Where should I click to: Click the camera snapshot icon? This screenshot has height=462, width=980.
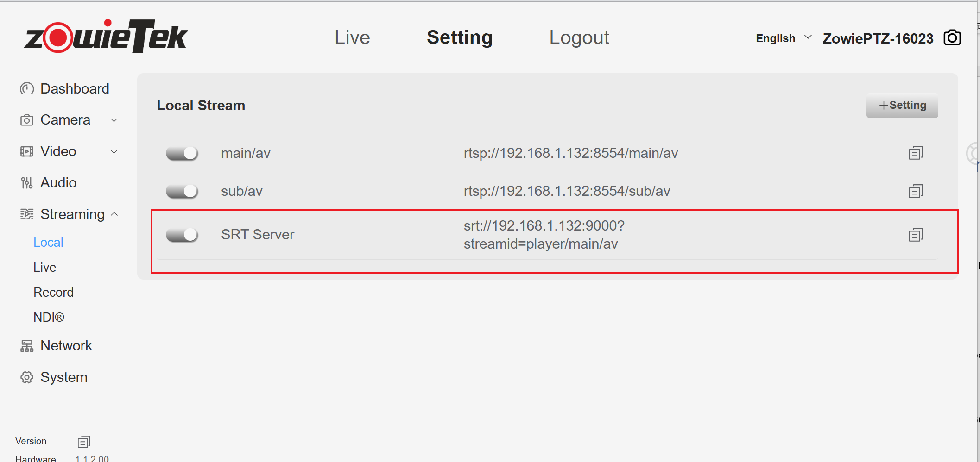coord(952,37)
